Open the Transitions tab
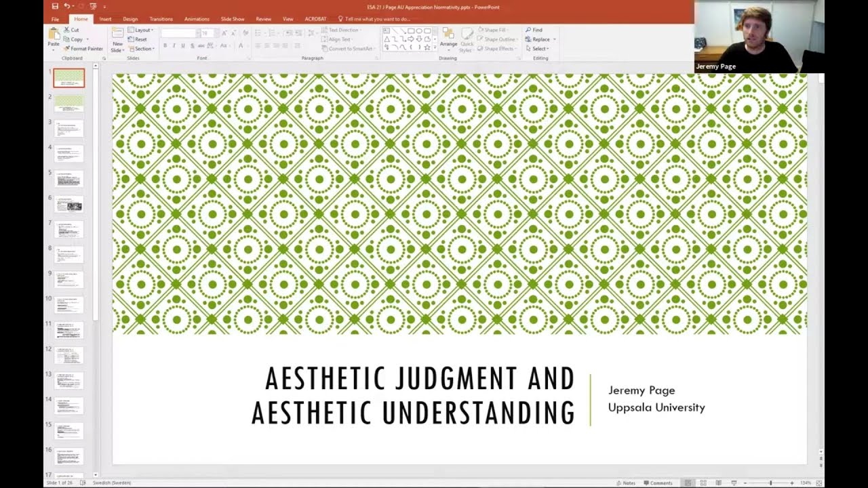Viewport: 868px width, 488px height. [x=161, y=19]
